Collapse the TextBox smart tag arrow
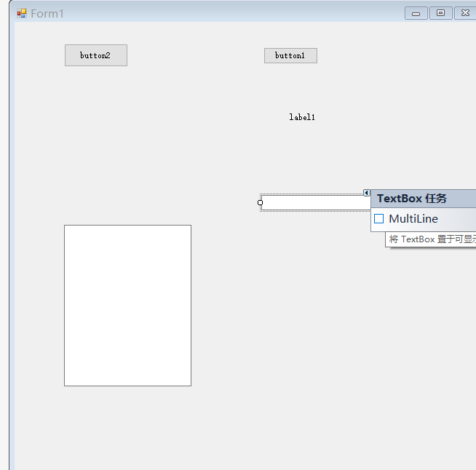Screen dimensions: 476x470 366,192
